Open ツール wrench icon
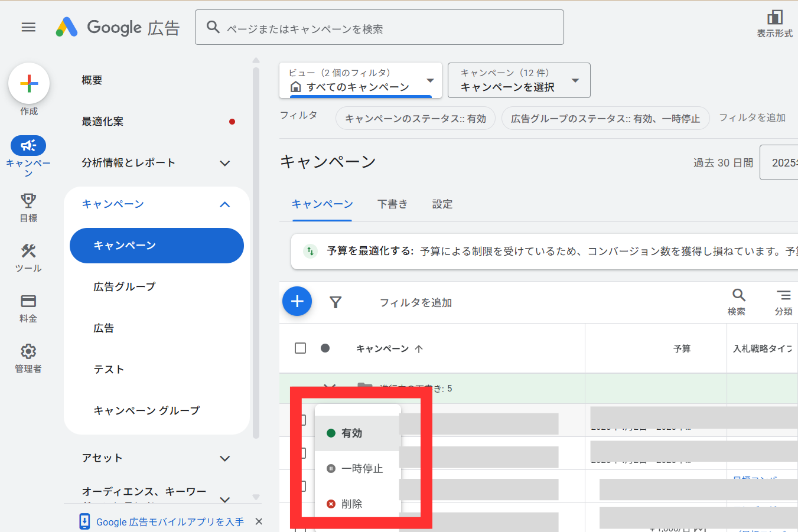Viewport: 798px width, 532px height. click(x=28, y=251)
